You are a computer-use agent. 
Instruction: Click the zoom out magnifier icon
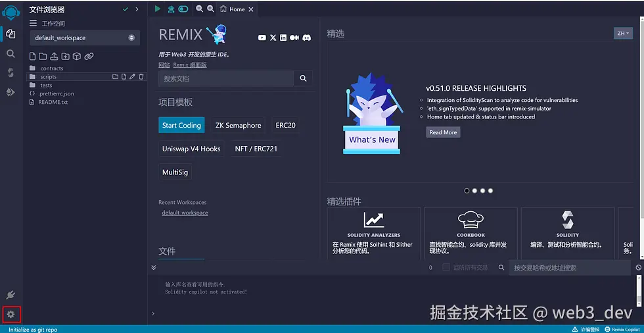tap(199, 9)
